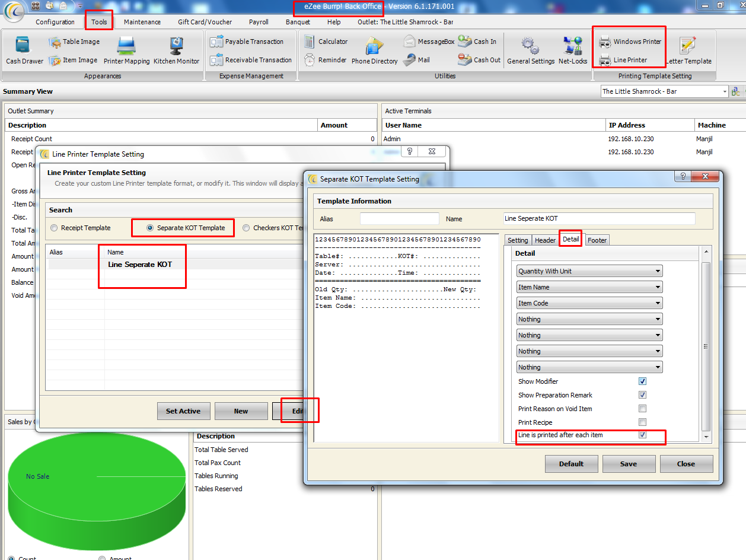Click the help button in Separate KOT window
Viewport: 746px width, 560px height.
[683, 177]
